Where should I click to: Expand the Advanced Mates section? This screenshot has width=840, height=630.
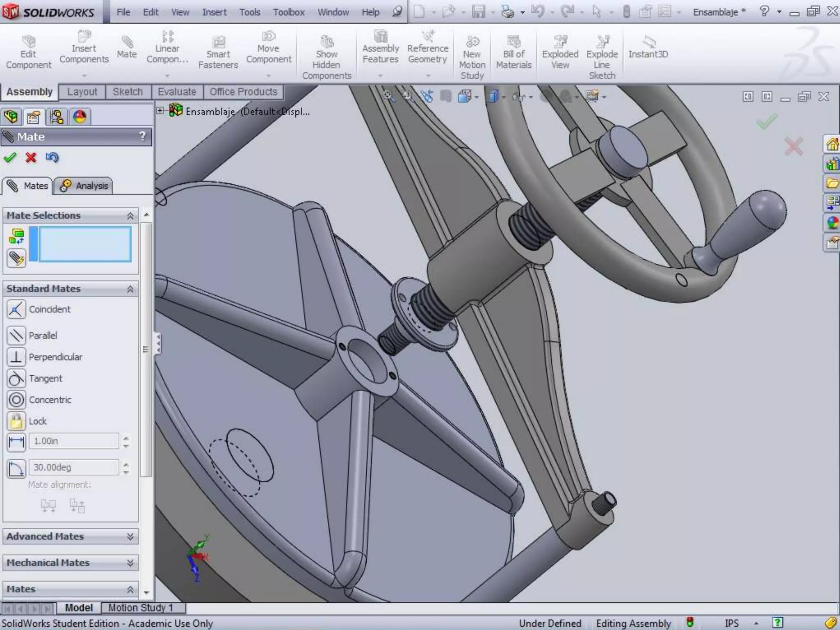coord(130,536)
